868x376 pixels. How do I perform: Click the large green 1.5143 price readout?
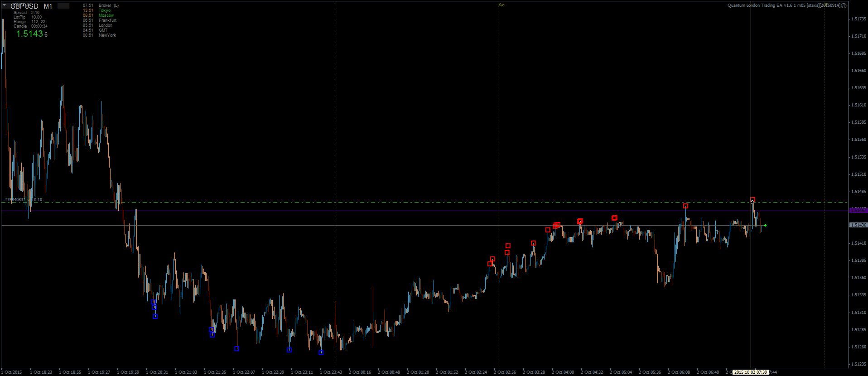tap(29, 34)
